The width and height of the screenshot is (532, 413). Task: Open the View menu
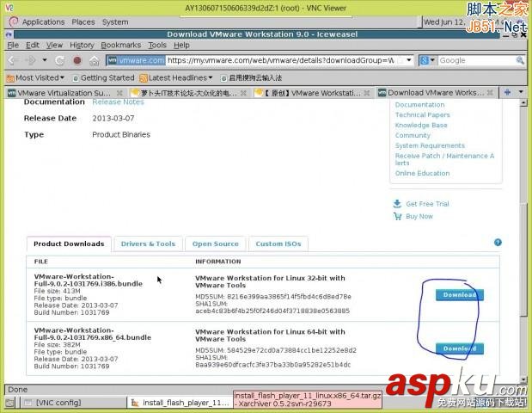54,45
